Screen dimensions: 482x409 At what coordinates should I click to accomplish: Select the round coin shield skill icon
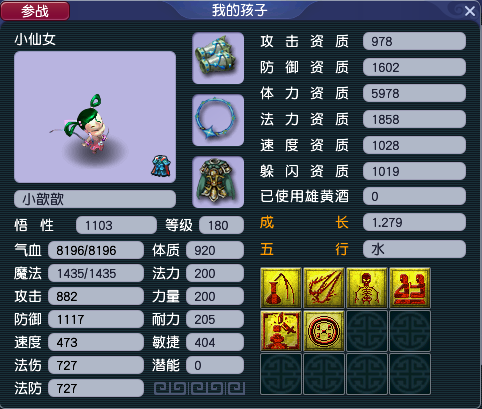[x=324, y=331]
